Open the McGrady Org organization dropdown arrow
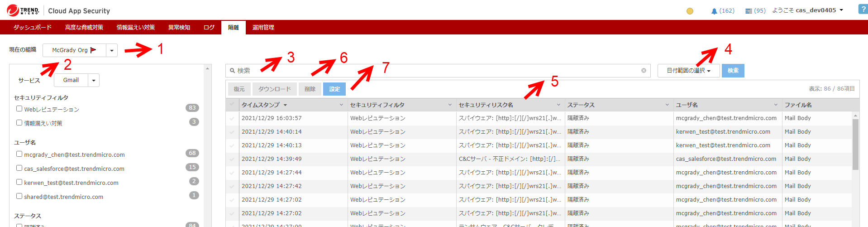 112,50
